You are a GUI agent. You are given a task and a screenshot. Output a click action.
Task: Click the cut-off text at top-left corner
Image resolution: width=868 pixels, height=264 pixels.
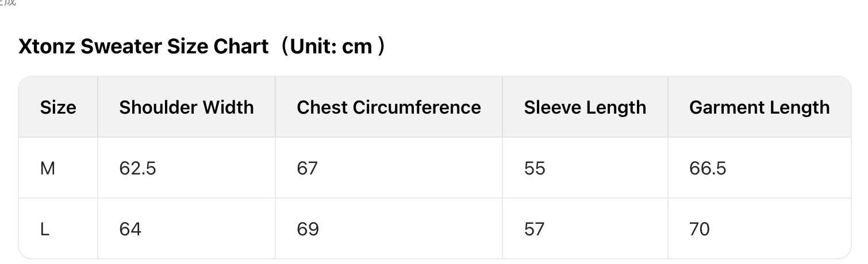click(x=8, y=2)
